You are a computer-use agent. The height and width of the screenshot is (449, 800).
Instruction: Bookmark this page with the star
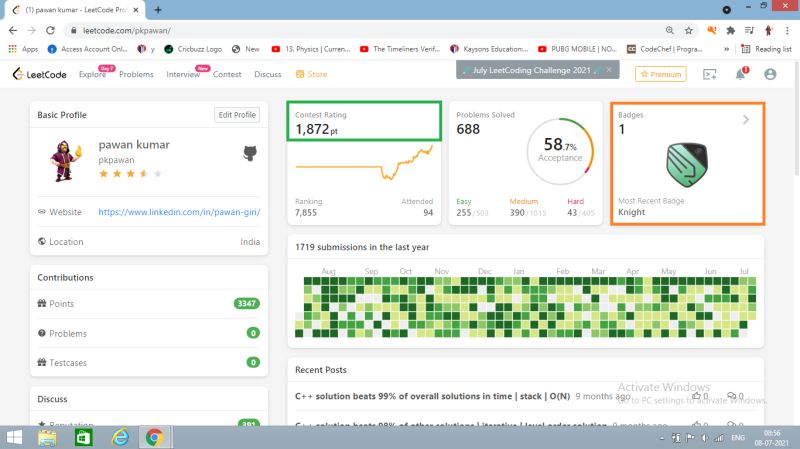point(688,31)
